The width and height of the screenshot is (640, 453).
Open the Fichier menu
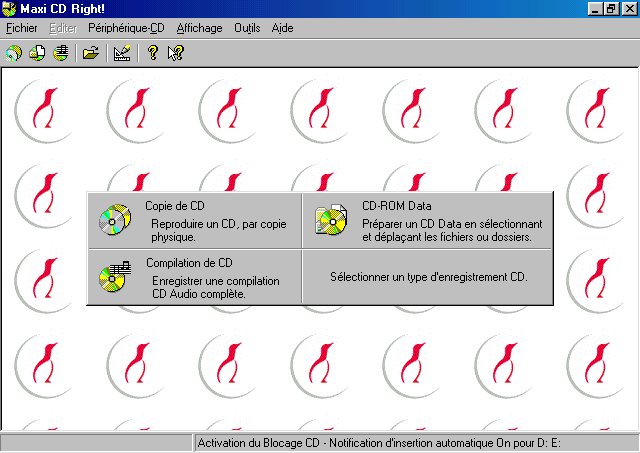click(22, 28)
